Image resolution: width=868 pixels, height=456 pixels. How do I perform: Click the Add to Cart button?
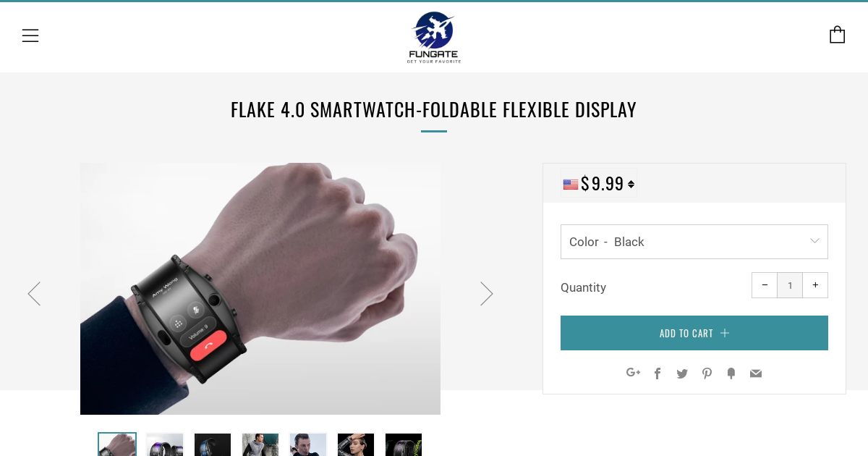point(694,333)
